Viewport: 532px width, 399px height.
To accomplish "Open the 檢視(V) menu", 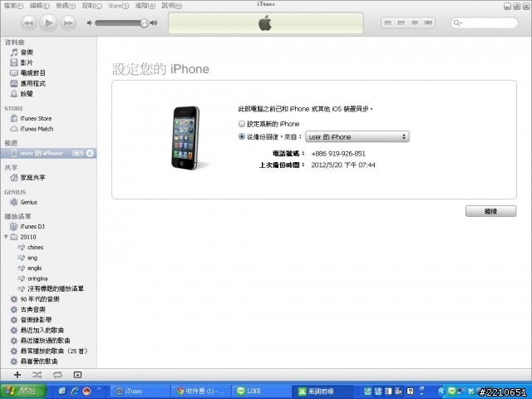I will pyautogui.click(x=66, y=6).
